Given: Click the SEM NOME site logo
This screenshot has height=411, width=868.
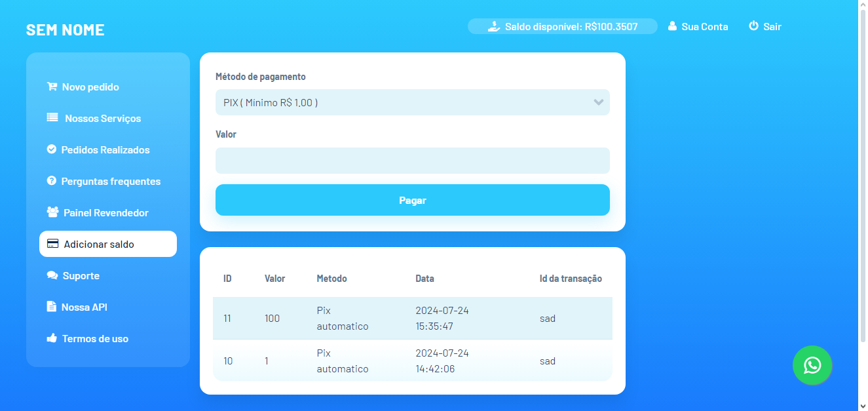Looking at the screenshot, I should pos(66,30).
